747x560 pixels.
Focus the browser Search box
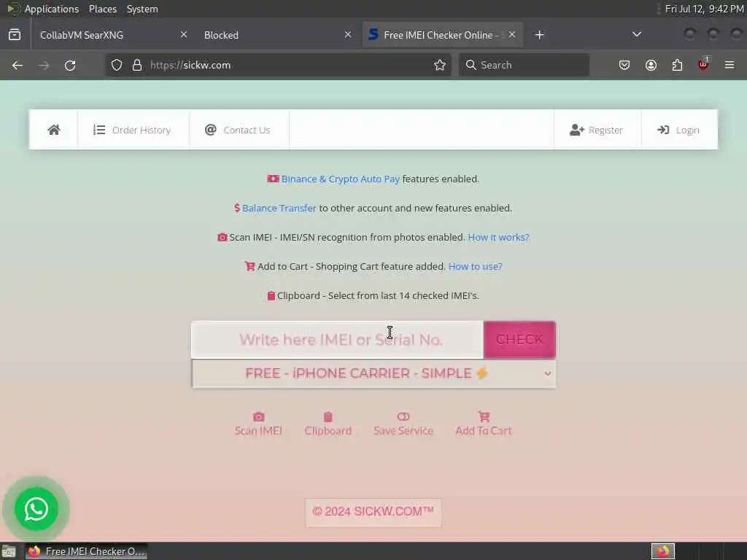pos(524,65)
